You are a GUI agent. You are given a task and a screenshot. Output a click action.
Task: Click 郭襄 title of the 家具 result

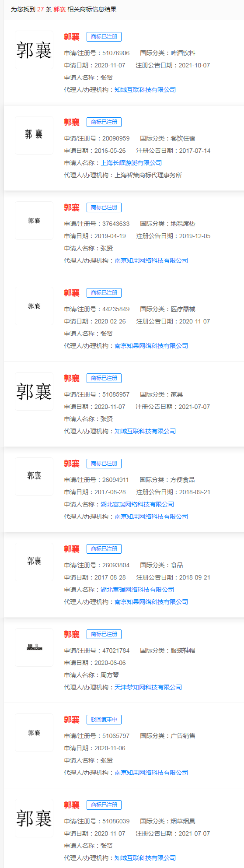click(x=72, y=378)
